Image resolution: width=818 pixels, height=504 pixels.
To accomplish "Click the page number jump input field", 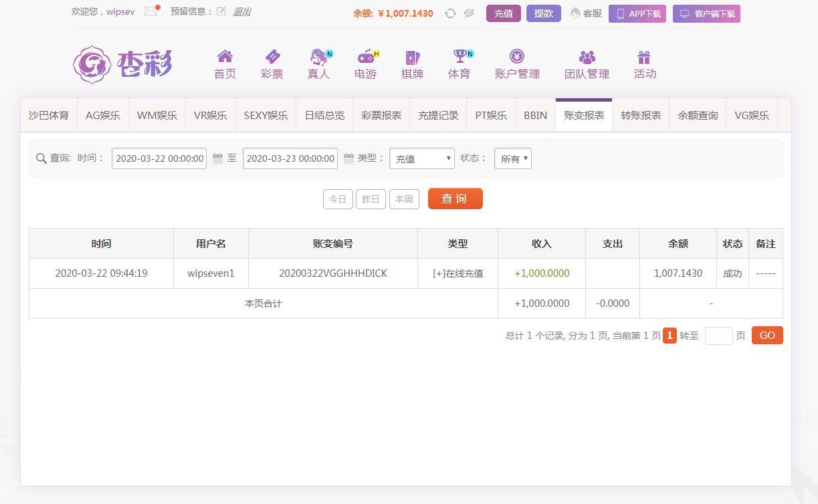I will [x=718, y=336].
